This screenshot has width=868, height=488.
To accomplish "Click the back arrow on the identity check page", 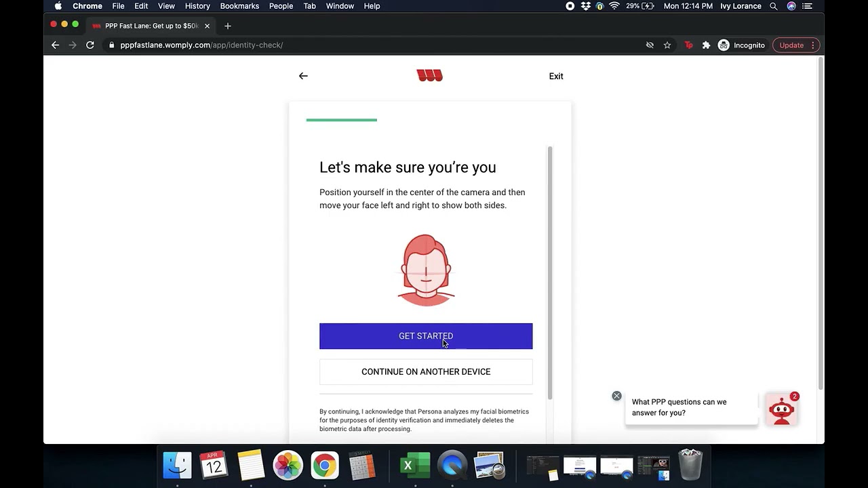I will tap(303, 76).
